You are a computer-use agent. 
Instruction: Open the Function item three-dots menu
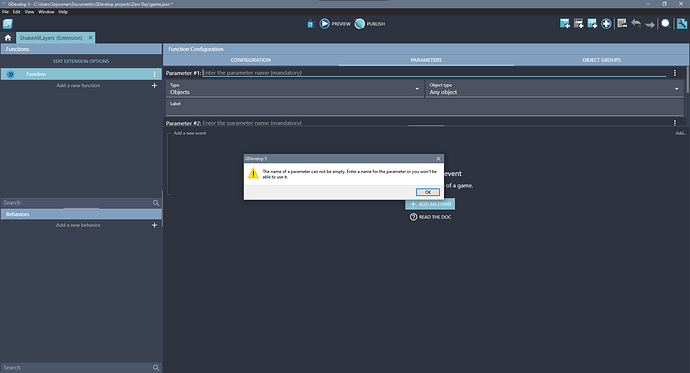pos(154,74)
